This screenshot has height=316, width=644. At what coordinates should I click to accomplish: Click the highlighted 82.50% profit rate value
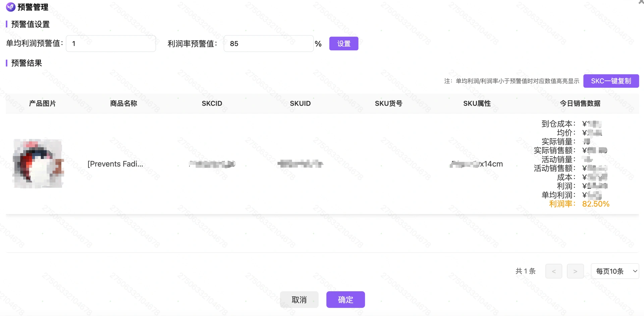coord(596,204)
